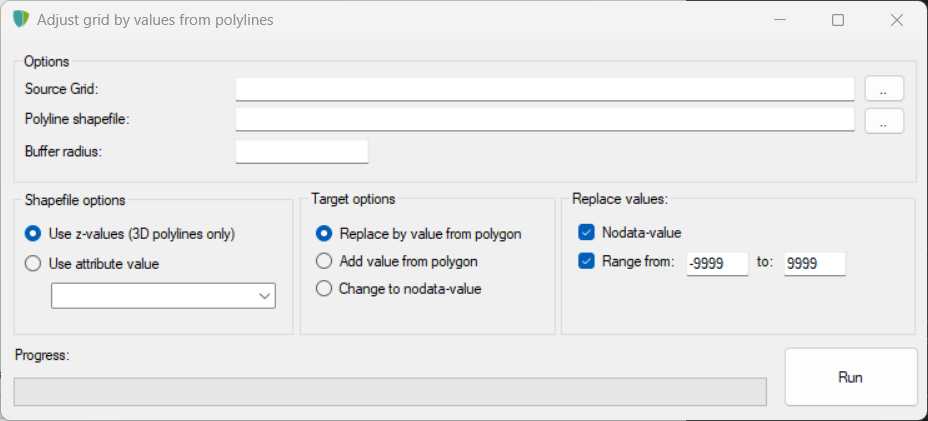Click the Progress bar
Image resolution: width=928 pixels, height=421 pixels.
tap(390, 392)
